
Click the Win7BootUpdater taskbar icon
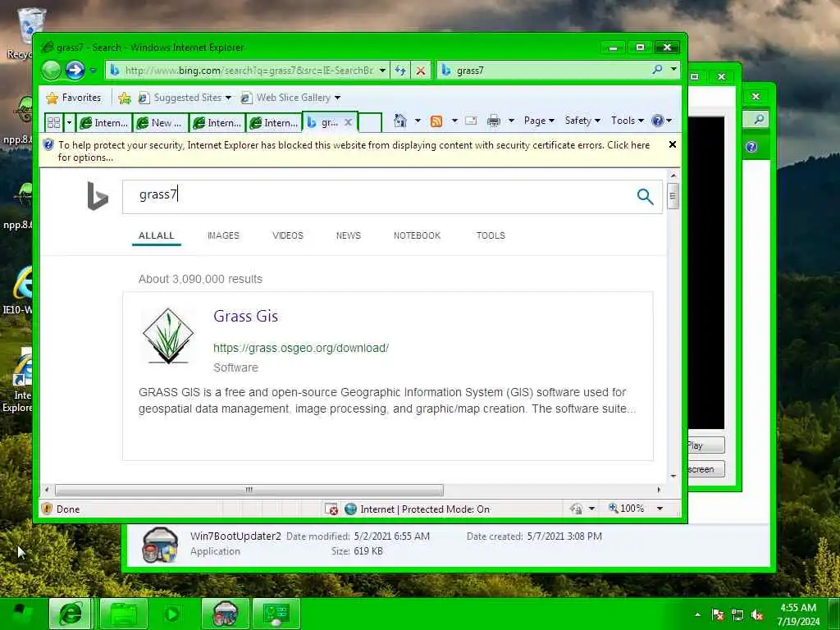tap(226, 614)
